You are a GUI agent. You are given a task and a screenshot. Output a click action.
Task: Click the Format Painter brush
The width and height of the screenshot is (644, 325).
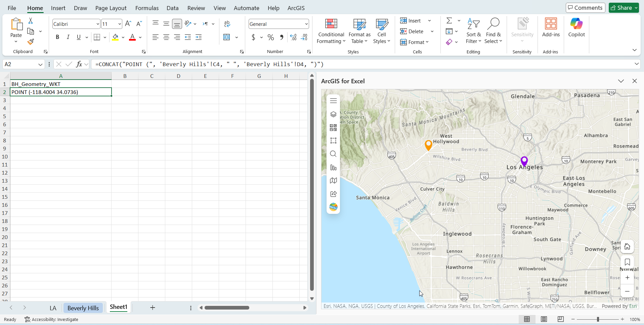pyautogui.click(x=31, y=42)
